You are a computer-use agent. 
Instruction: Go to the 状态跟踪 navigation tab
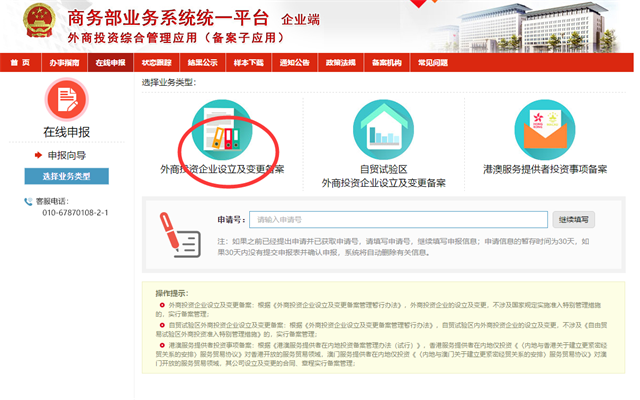pos(156,62)
